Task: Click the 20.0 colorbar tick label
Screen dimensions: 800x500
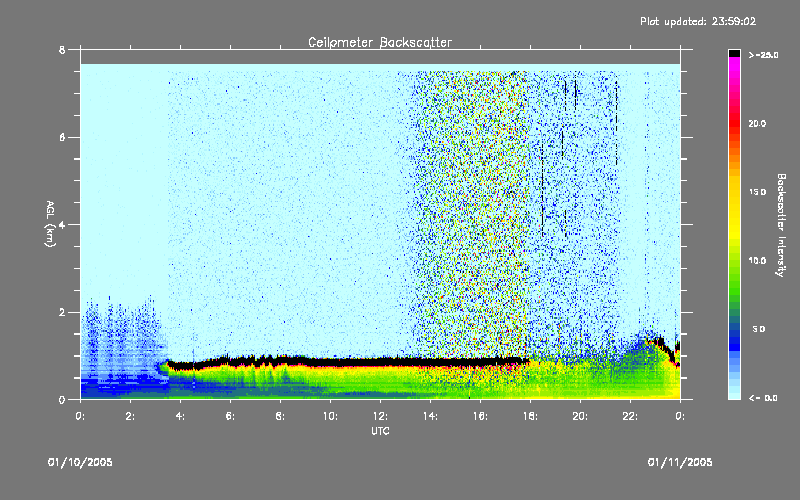Action: tap(757, 123)
